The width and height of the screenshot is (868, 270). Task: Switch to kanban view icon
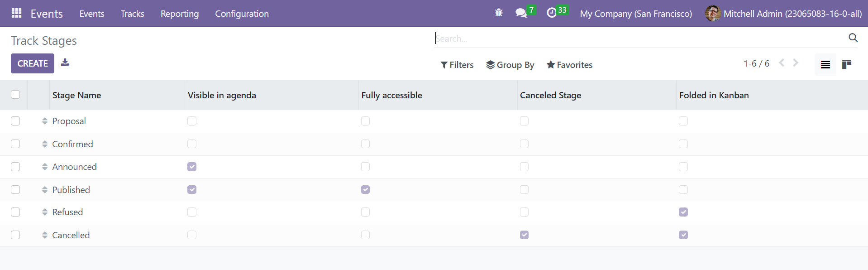(x=846, y=64)
